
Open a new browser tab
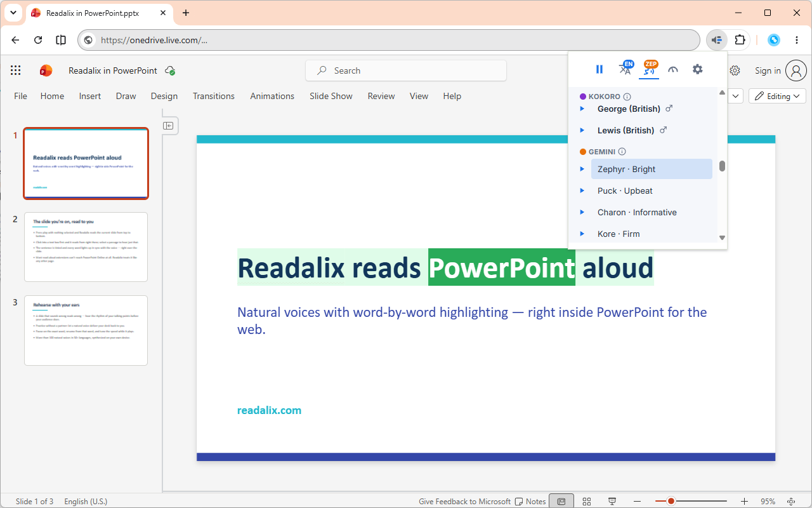[186, 13]
